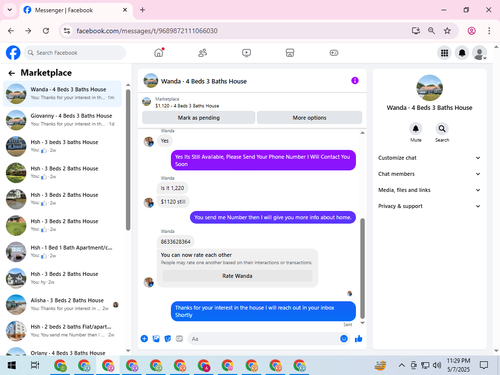Screen dimensions: 500x375
Task: Open more actions plus icon in composer
Action: click(x=144, y=339)
